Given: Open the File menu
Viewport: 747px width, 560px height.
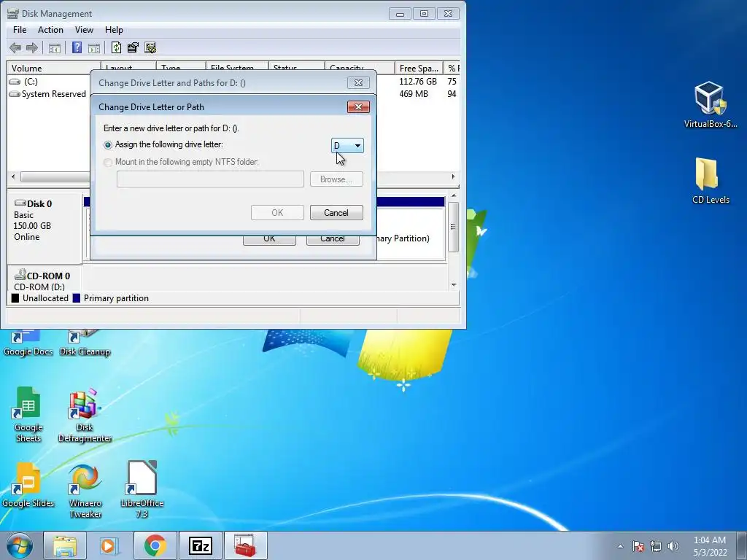Looking at the screenshot, I should point(20,29).
